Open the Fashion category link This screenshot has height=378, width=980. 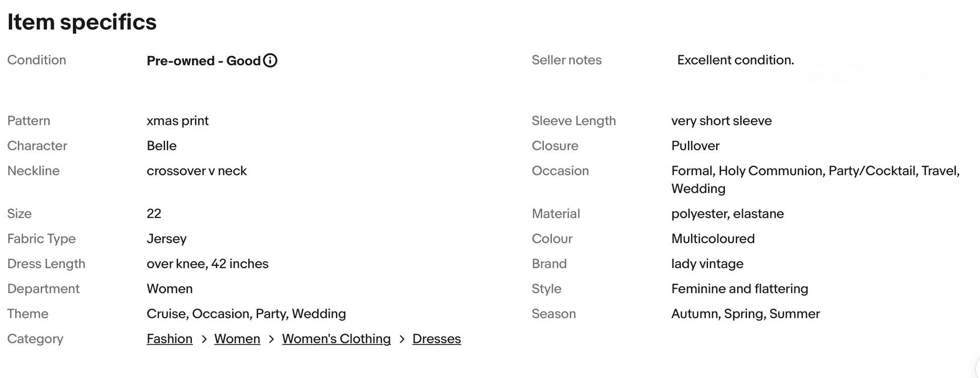(x=169, y=339)
